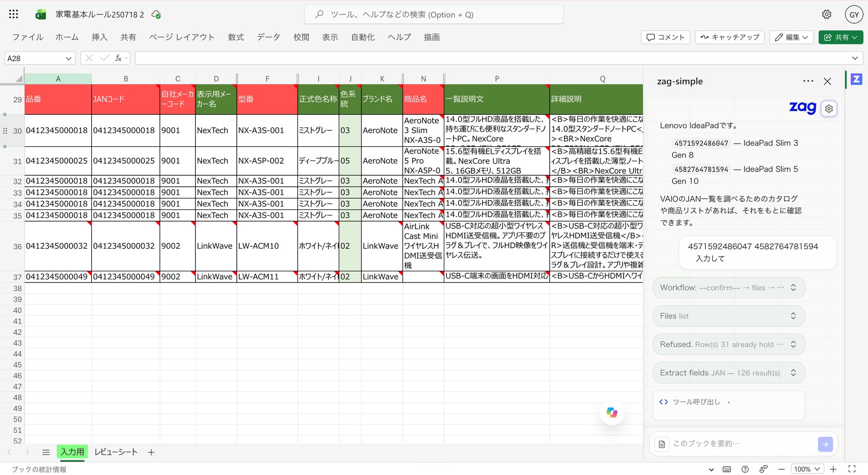Image resolution: width=868 pixels, height=475 pixels.
Task: Focus the ツール、ヘルプなどの検索 search box
Action: click(x=434, y=15)
